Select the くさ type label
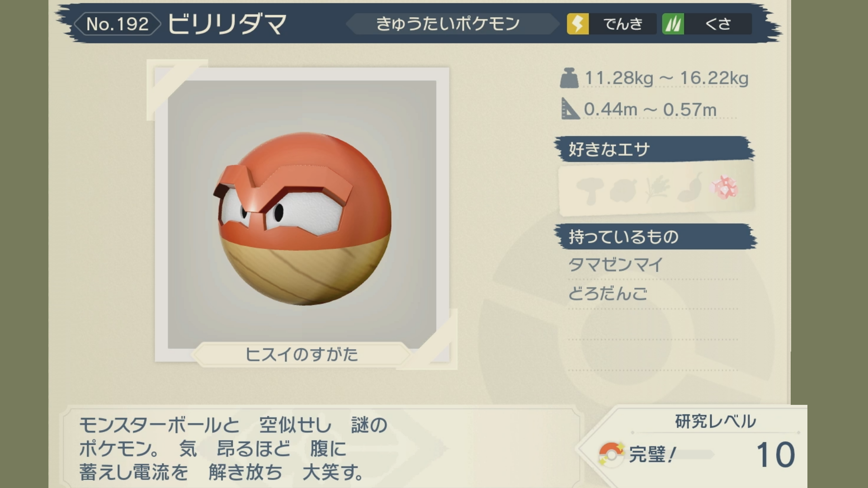This screenshot has height=488, width=868. 718,24
